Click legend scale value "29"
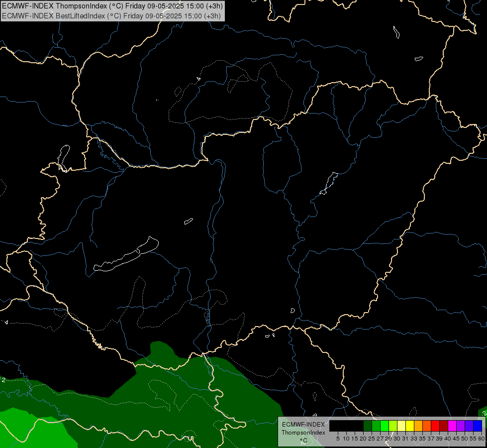Screen dimensions: 487x448 pos(388,439)
